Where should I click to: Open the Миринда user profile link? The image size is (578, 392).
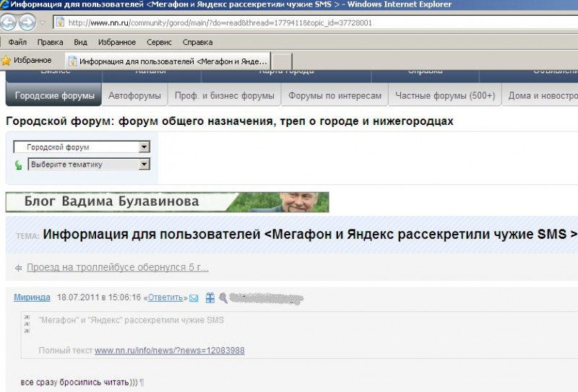pos(32,297)
